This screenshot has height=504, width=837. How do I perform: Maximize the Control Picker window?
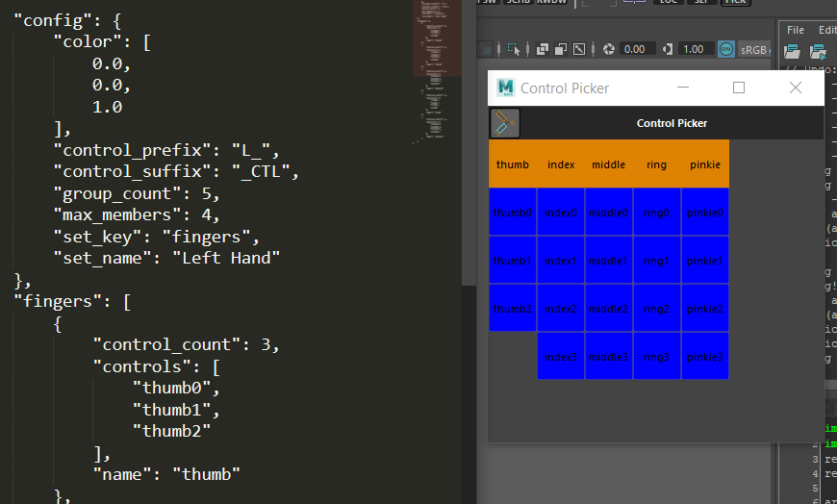pyautogui.click(x=739, y=88)
